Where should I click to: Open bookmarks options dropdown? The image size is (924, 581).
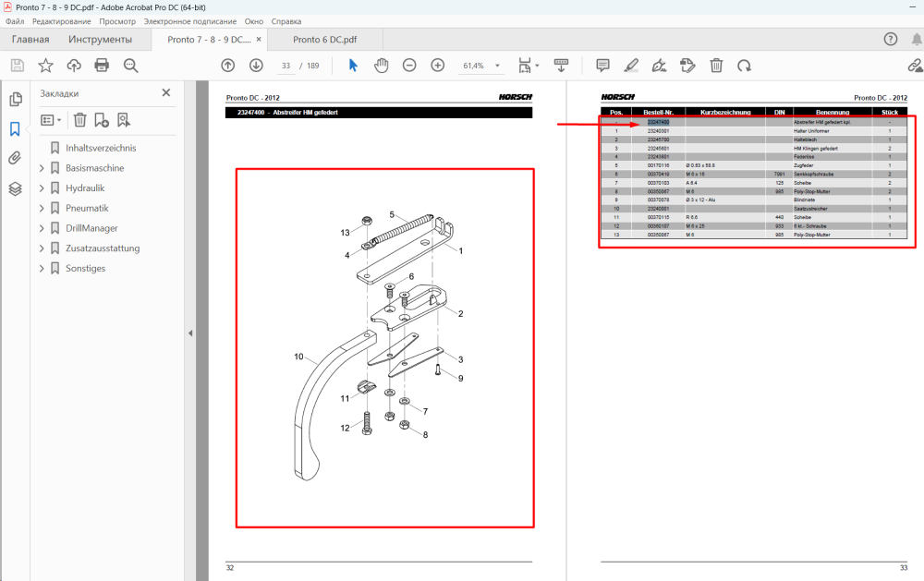tap(51, 120)
